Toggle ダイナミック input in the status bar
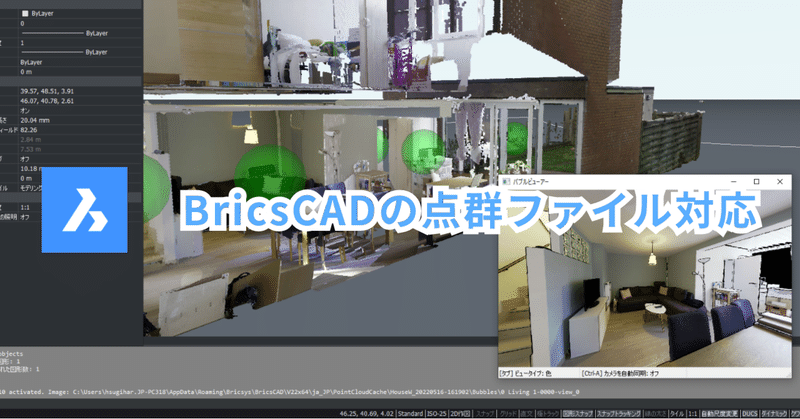This screenshot has height=419, width=800. click(x=776, y=413)
